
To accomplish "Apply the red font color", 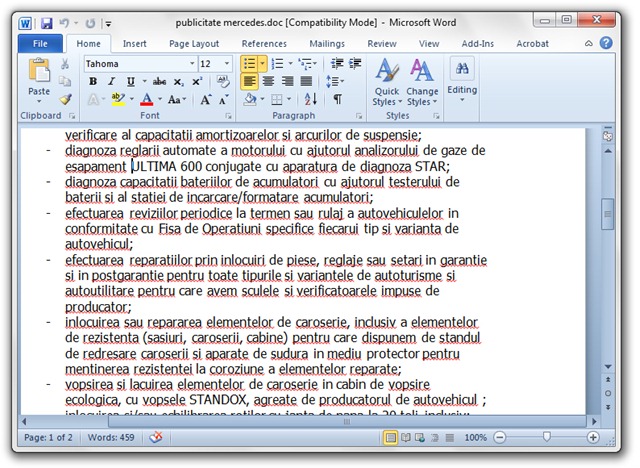I will click(x=147, y=99).
